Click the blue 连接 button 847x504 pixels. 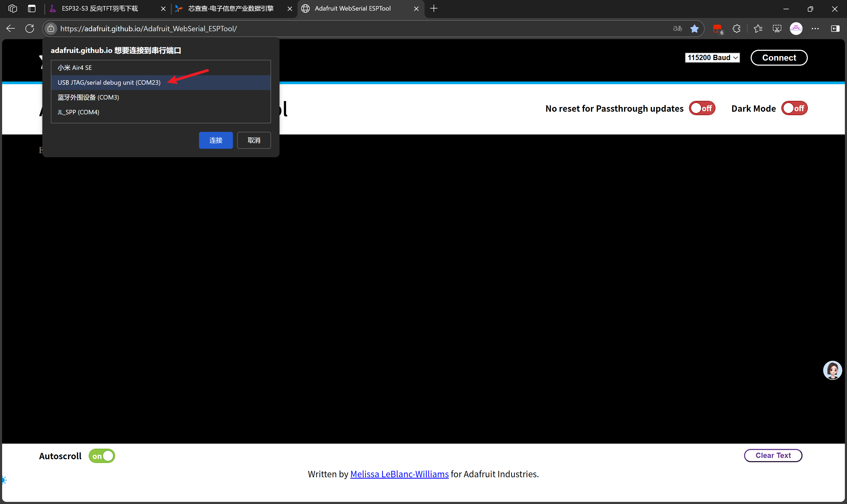[x=216, y=140]
